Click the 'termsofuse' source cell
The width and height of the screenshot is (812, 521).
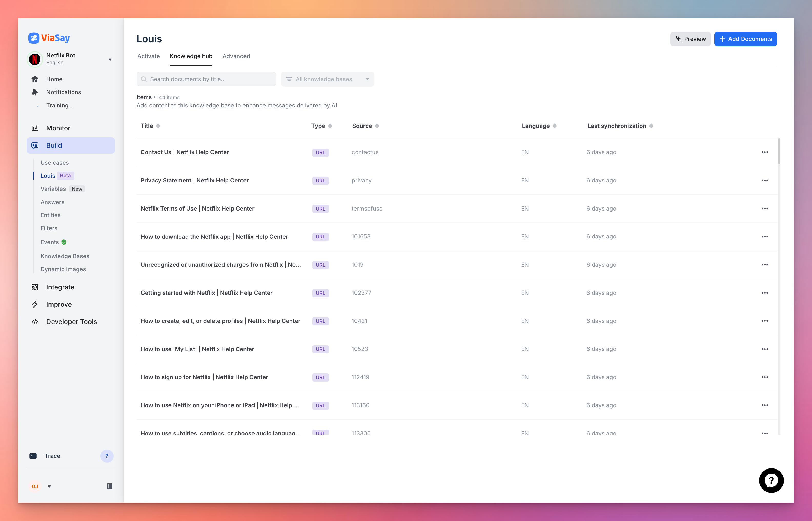point(367,209)
